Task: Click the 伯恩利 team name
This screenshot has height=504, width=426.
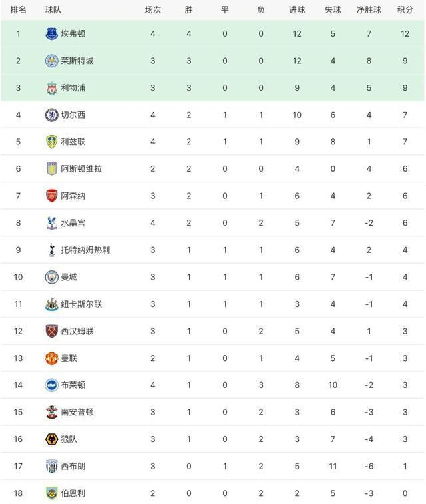Action: 73,493
